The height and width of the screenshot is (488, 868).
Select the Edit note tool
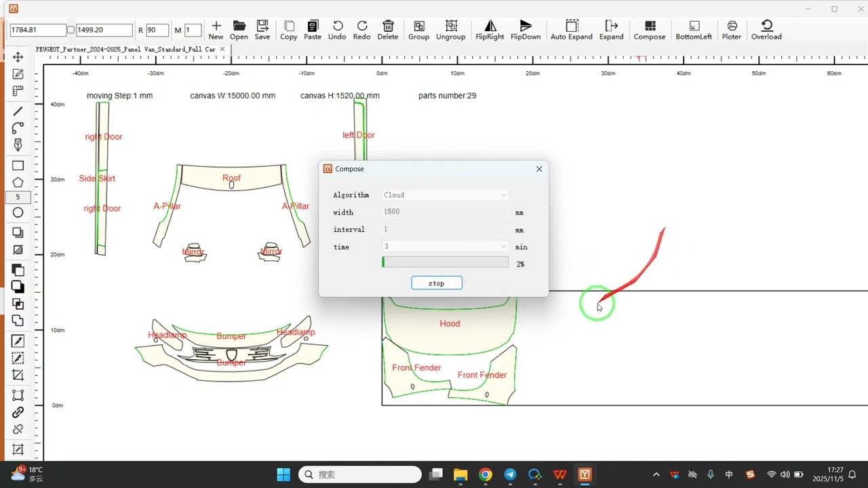(x=18, y=74)
